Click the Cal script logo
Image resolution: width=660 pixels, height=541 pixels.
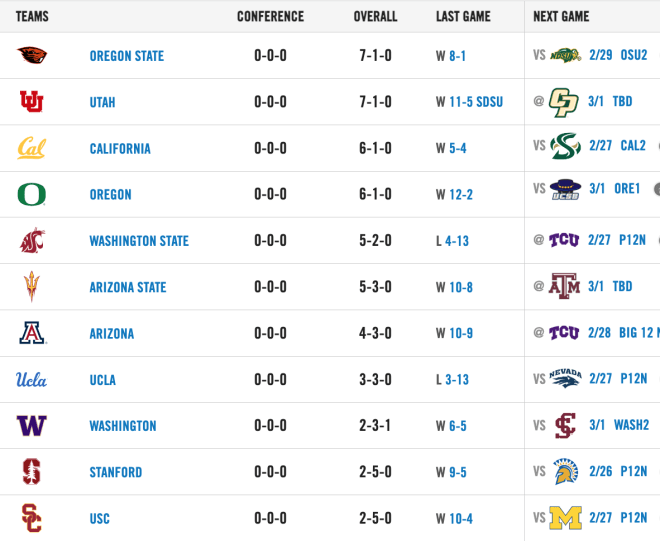[x=32, y=148]
